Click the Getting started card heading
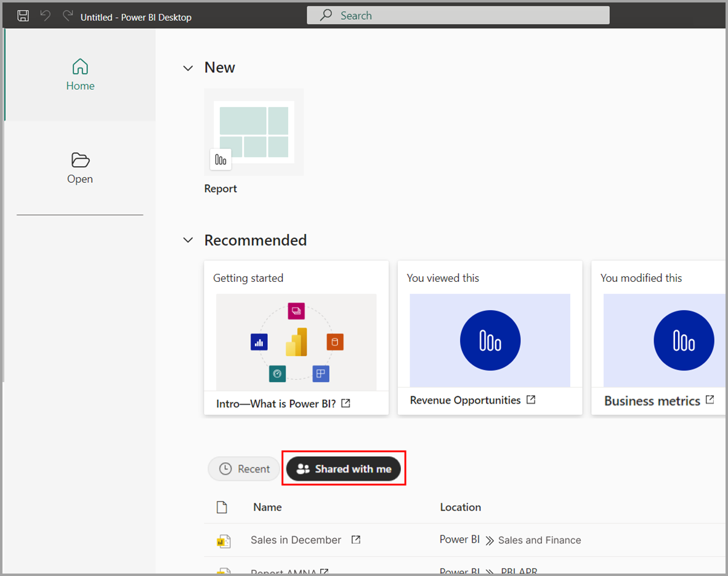Image resolution: width=728 pixels, height=576 pixels. (x=248, y=278)
